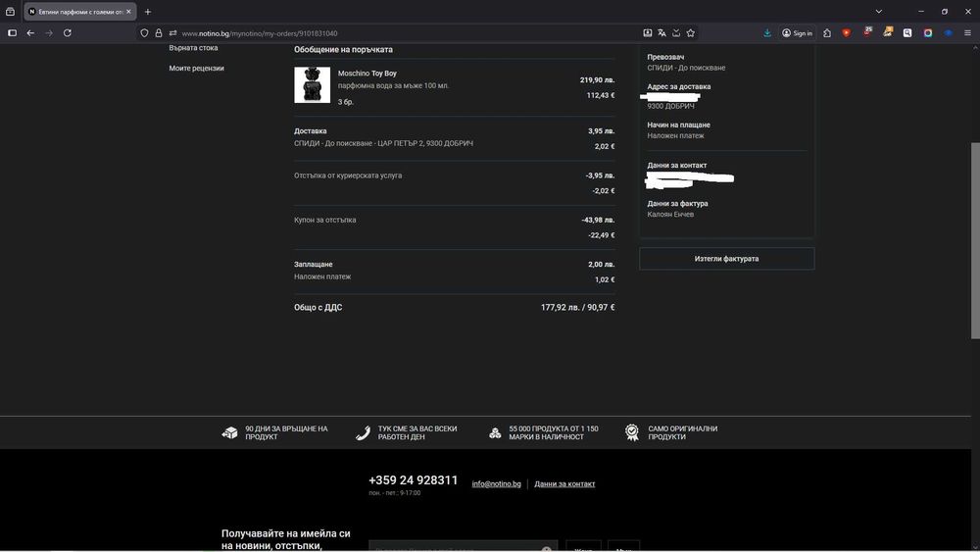This screenshot has width=980, height=552.
Task: Toggle the browser sidebar button
Action: tap(12, 33)
